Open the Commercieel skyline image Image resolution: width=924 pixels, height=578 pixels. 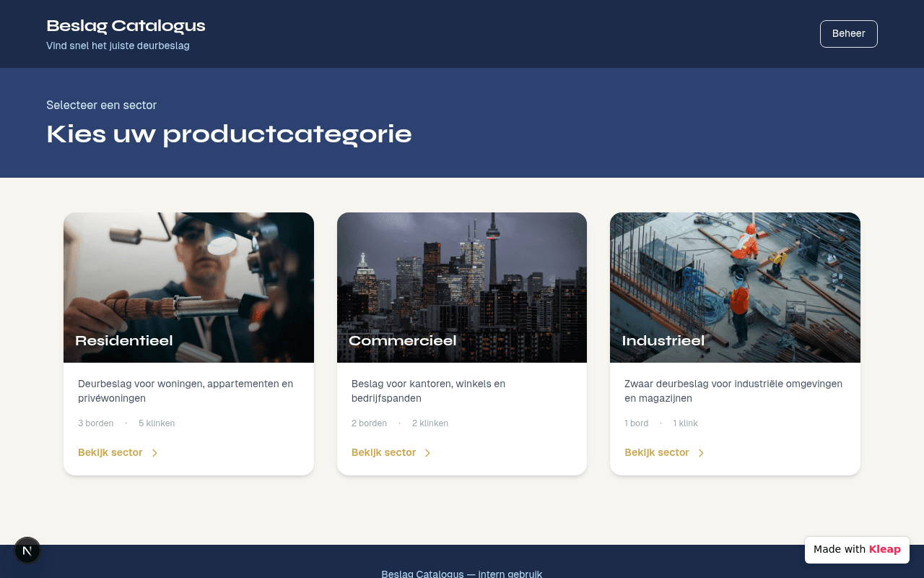tap(462, 288)
